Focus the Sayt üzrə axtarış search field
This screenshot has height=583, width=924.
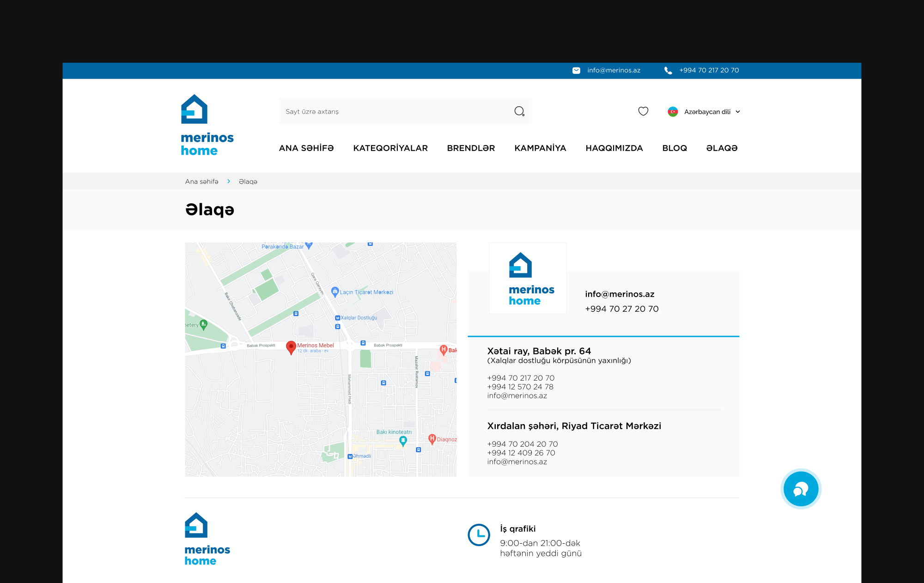click(405, 111)
